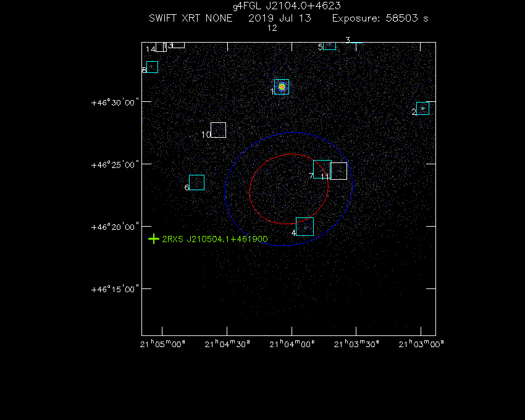Click the +46°15'00" declination label
The height and width of the screenshot is (420, 525).
tap(115, 289)
